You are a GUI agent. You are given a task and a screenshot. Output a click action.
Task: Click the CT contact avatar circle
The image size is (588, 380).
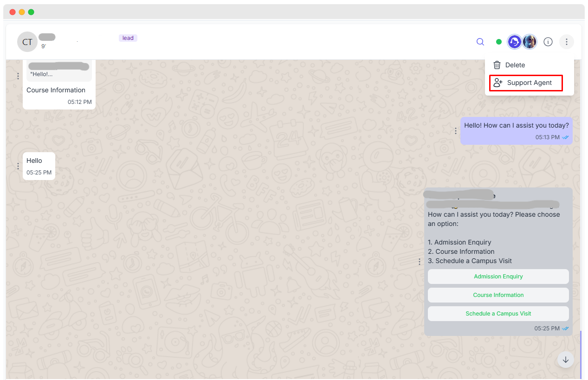(x=27, y=42)
